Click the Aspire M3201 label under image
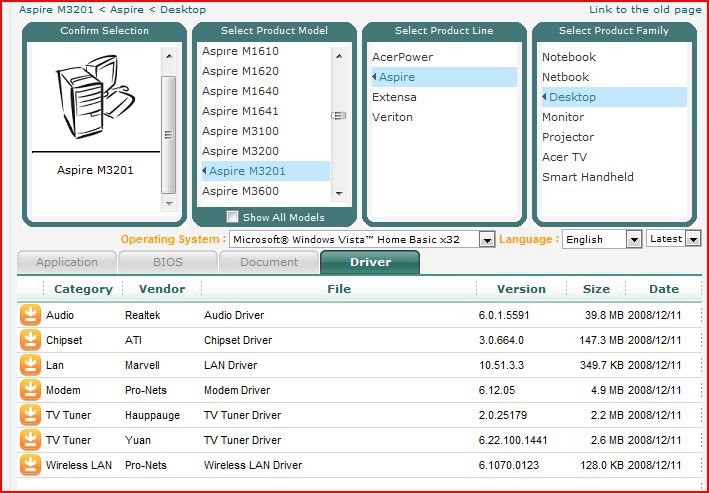The width and height of the screenshot is (709, 493). [95, 171]
